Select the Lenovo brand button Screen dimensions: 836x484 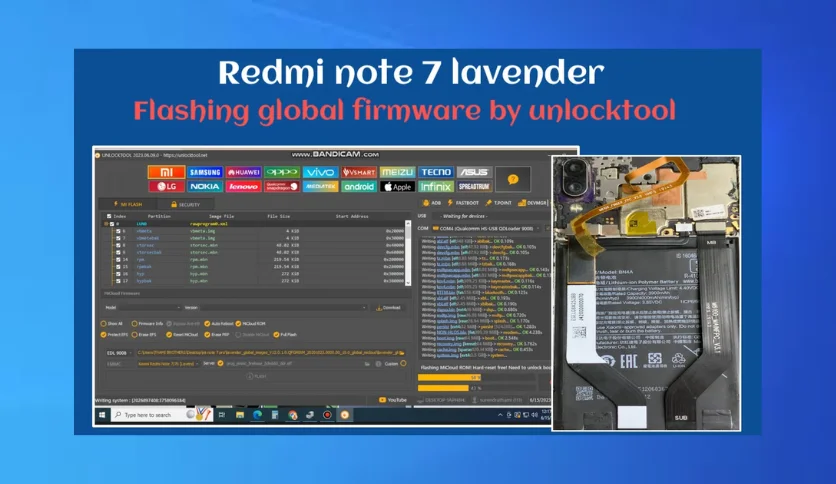[244, 187]
